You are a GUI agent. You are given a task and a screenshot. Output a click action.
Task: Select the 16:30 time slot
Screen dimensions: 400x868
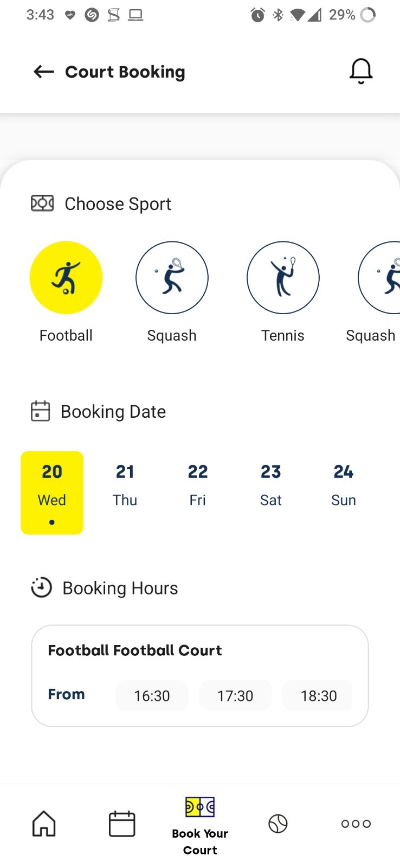click(x=152, y=695)
